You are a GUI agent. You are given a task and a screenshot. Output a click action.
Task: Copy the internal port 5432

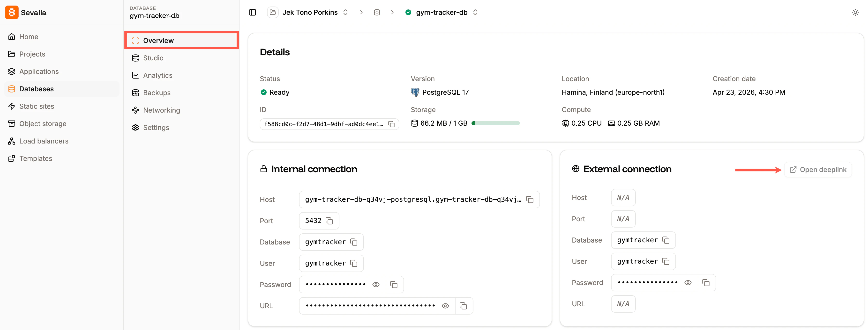tap(329, 221)
